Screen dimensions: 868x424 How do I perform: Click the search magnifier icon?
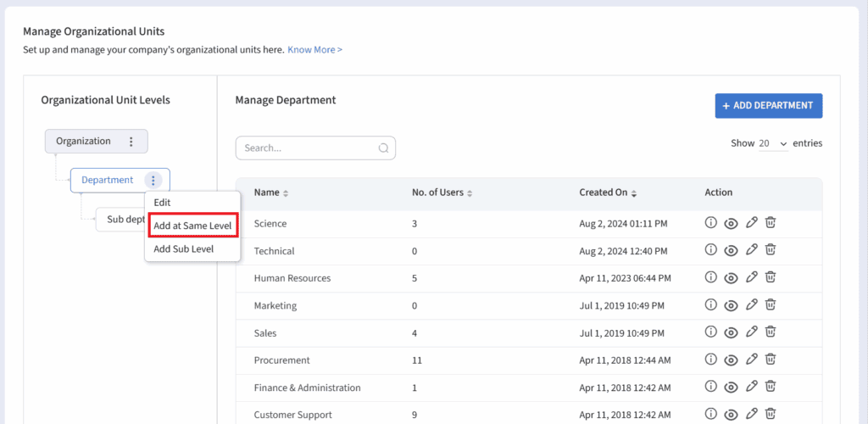click(x=384, y=148)
